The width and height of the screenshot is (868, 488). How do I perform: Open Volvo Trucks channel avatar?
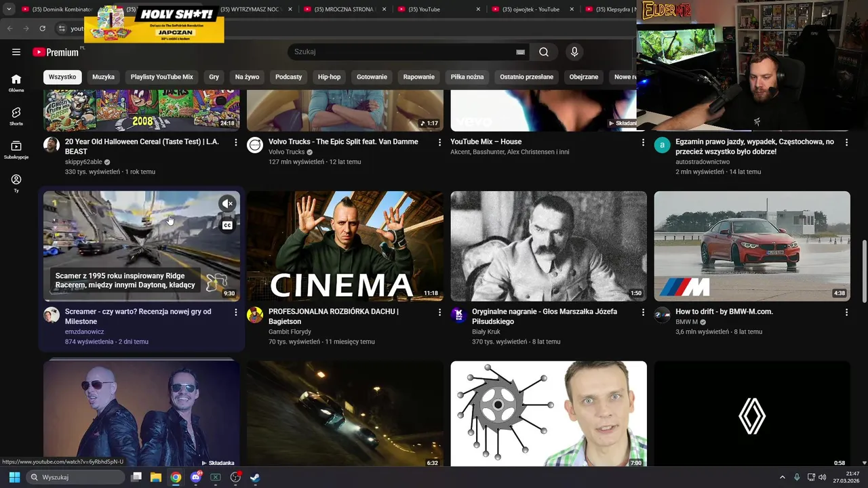click(255, 144)
